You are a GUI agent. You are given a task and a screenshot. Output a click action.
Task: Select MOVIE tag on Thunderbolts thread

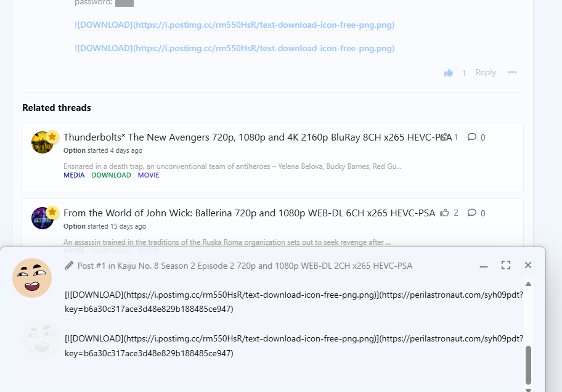pos(149,175)
